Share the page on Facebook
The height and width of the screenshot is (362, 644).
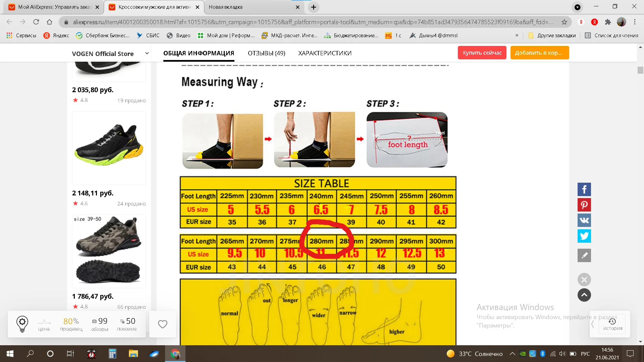(x=584, y=189)
